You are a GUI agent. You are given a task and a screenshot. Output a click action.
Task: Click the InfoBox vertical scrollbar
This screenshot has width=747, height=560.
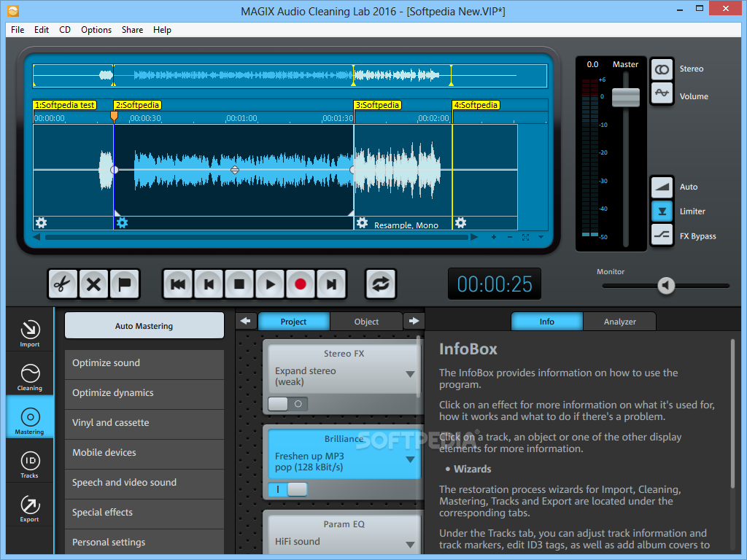click(x=733, y=413)
